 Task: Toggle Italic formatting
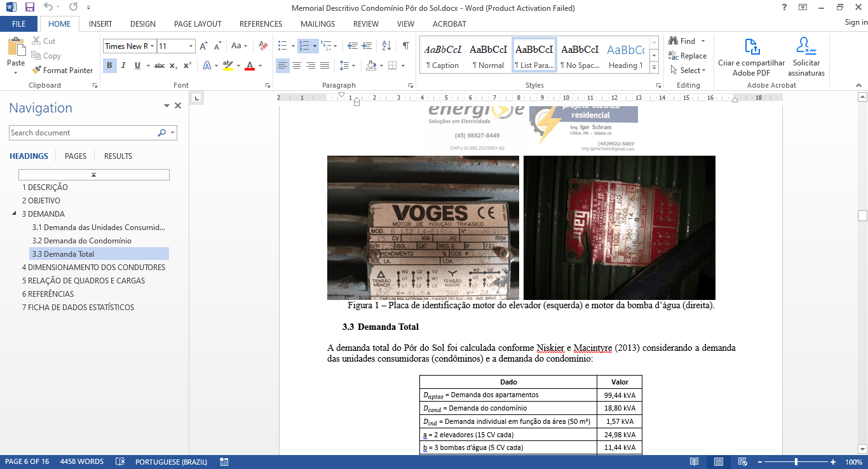(123, 65)
